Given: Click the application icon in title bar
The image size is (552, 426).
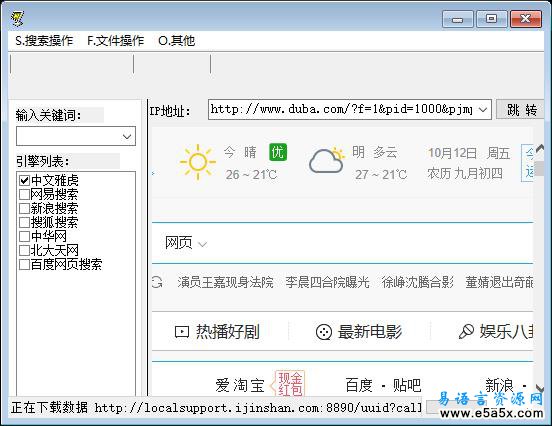Looking at the screenshot, I should click(17, 18).
